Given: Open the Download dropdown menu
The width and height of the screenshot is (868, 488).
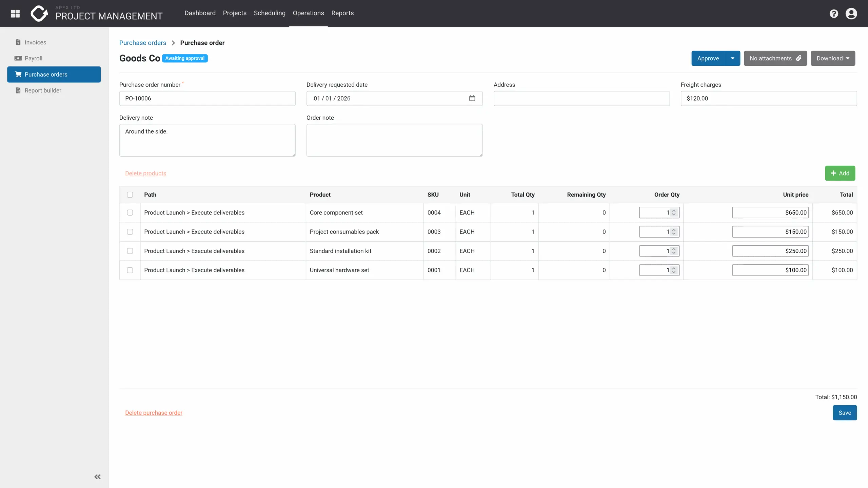Looking at the screenshot, I should click(x=833, y=58).
